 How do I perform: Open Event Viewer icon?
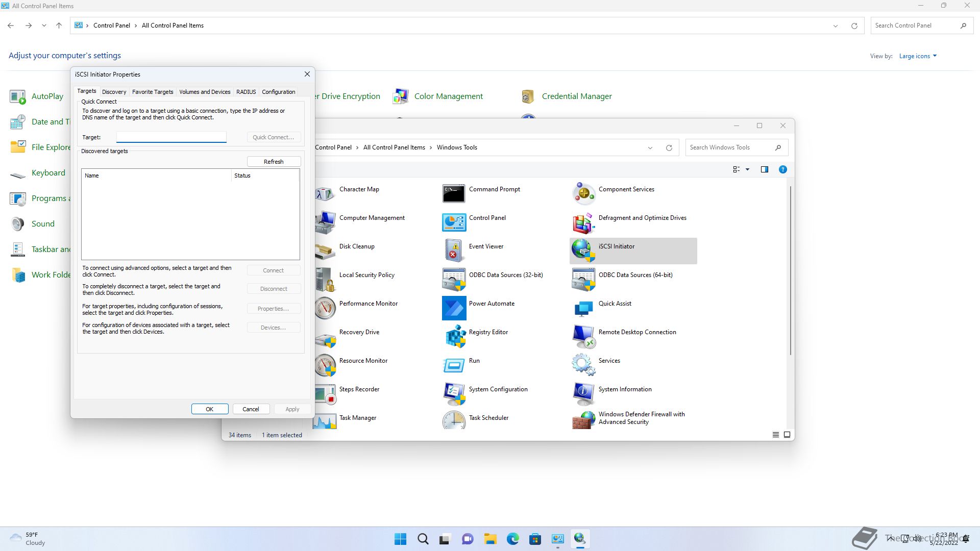pos(454,251)
